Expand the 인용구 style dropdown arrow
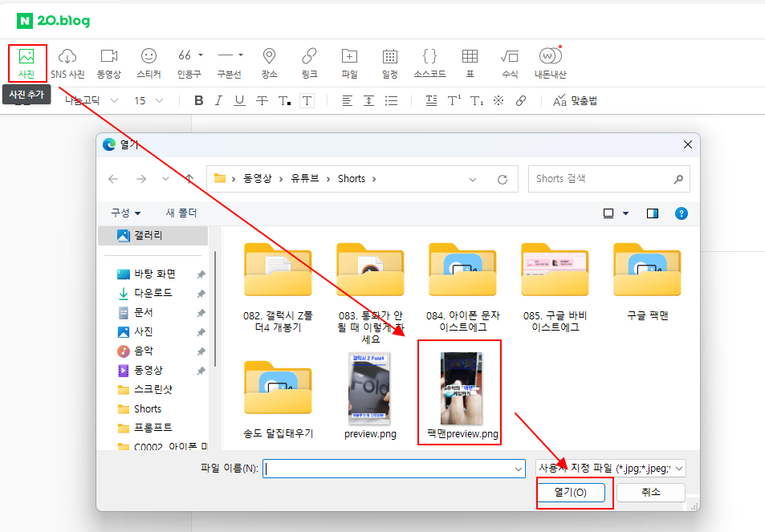Screen dimensions: 765x532 coord(201,55)
